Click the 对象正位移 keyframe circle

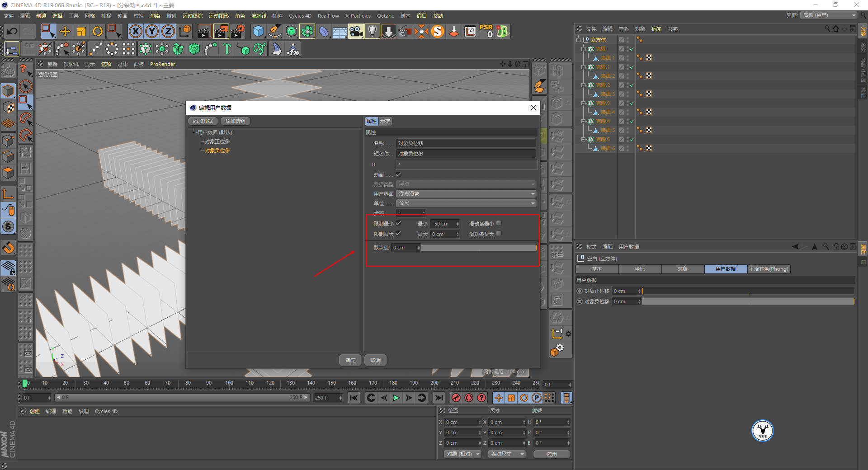(x=580, y=291)
